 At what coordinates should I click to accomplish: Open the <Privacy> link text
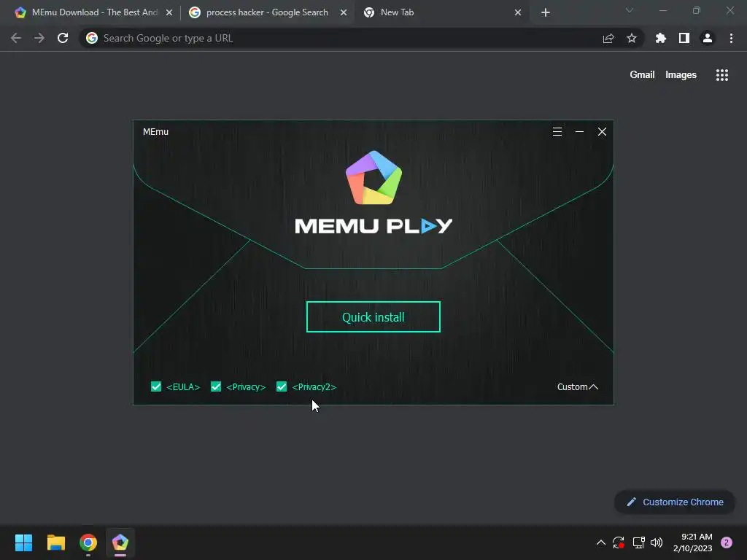pos(246,386)
